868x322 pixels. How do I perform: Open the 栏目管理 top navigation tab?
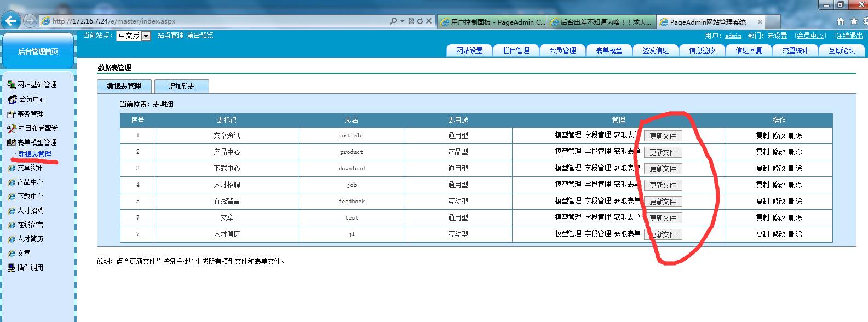[516, 50]
